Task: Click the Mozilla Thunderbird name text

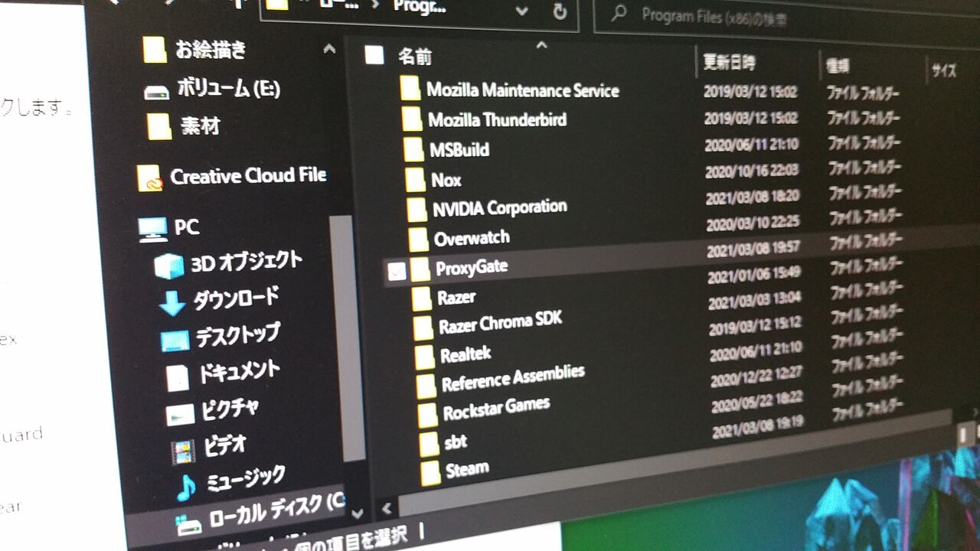Action: click(498, 119)
